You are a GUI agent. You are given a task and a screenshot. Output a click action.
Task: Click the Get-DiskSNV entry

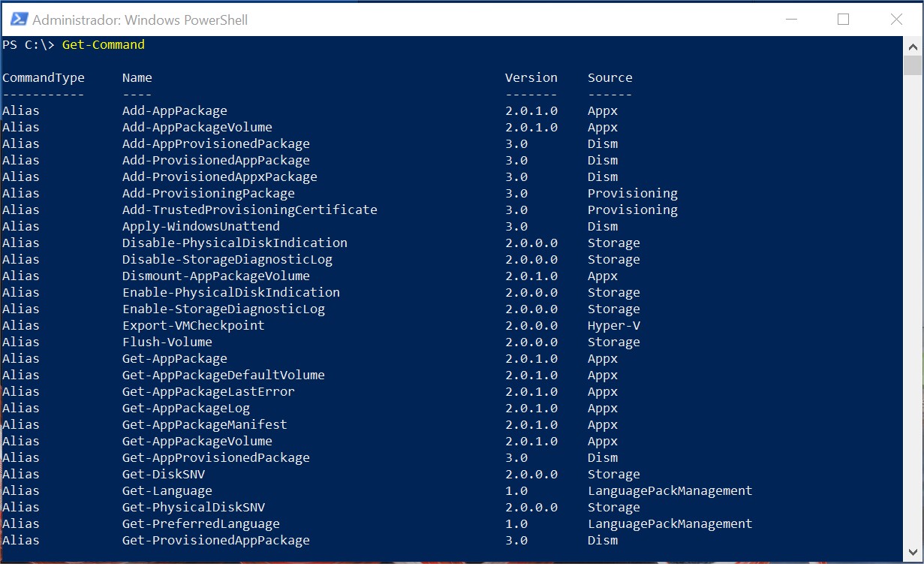[164, 475]
